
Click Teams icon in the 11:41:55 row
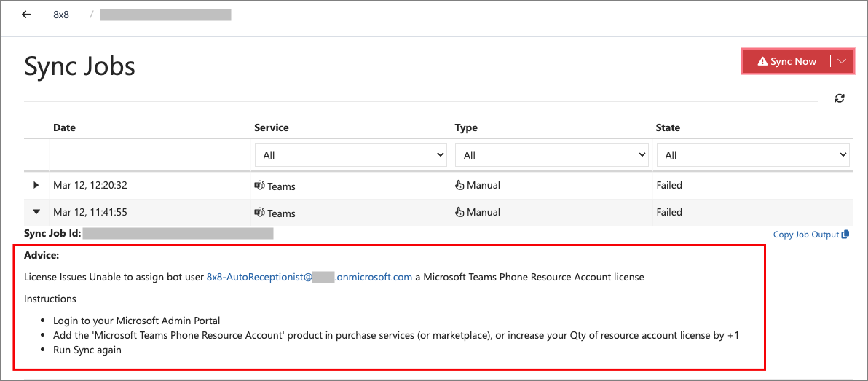pyautogui.click(x=259, y=212)
